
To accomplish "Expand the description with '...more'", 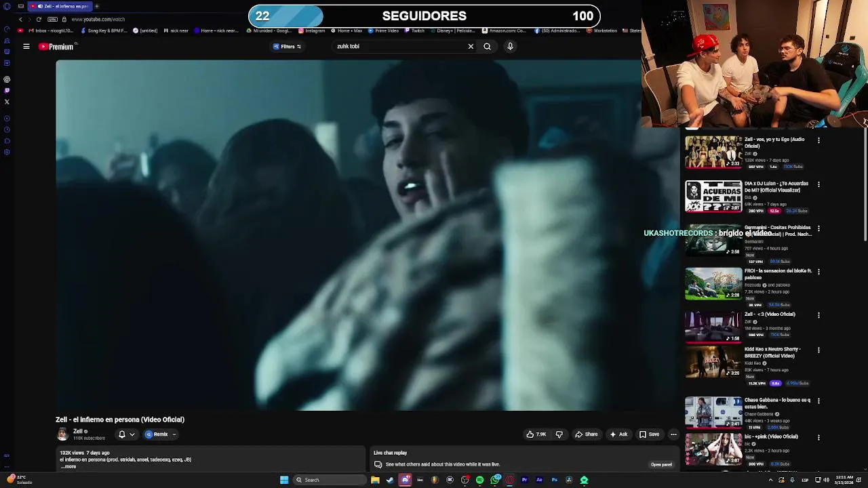I will 68,467.
